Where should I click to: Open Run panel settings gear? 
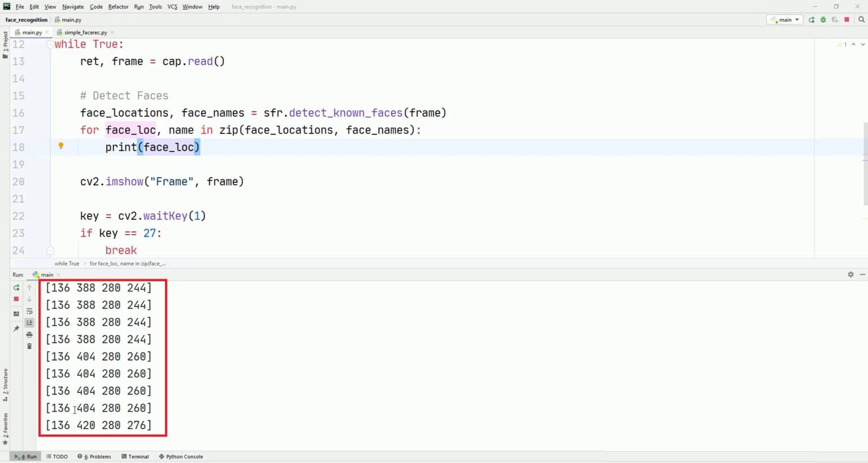850,275
